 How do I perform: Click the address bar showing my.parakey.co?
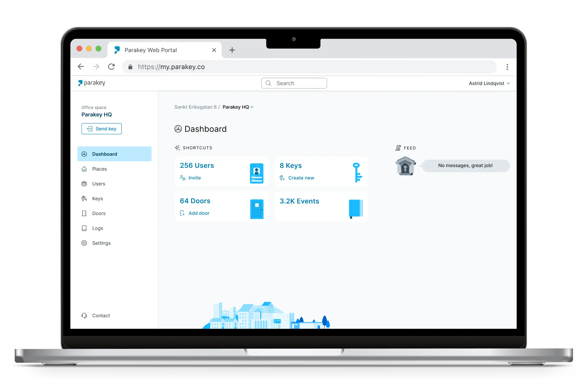(309, 67)
